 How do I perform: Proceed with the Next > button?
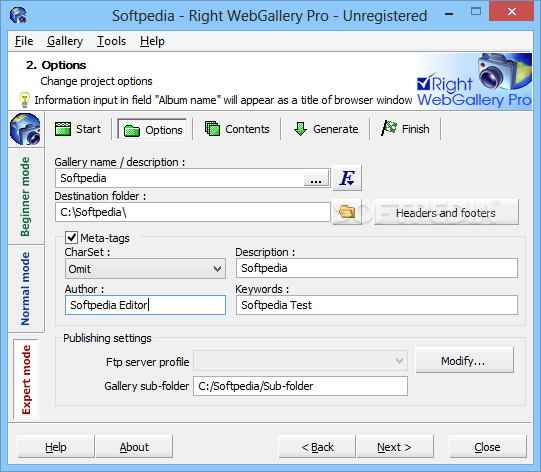pos(395,447)
